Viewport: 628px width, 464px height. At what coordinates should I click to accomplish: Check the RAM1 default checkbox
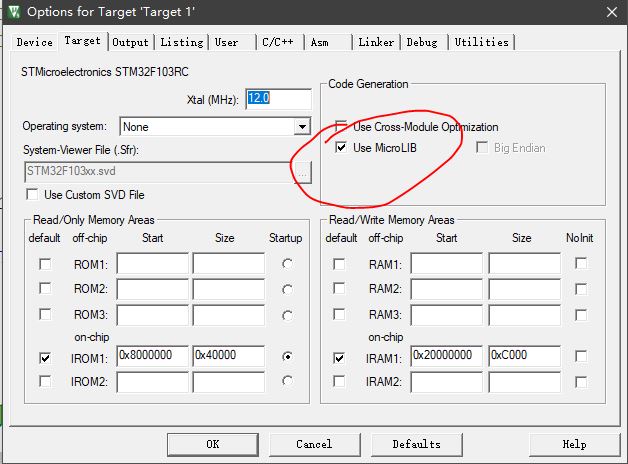(339, 264)
